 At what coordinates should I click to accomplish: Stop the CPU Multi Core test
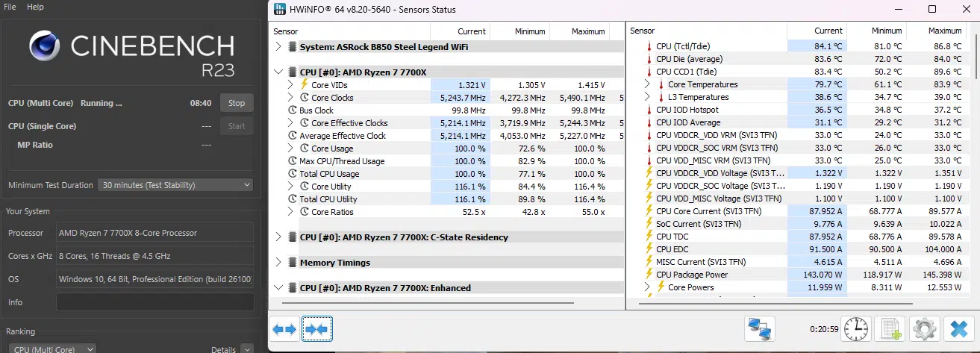point(237,103)
